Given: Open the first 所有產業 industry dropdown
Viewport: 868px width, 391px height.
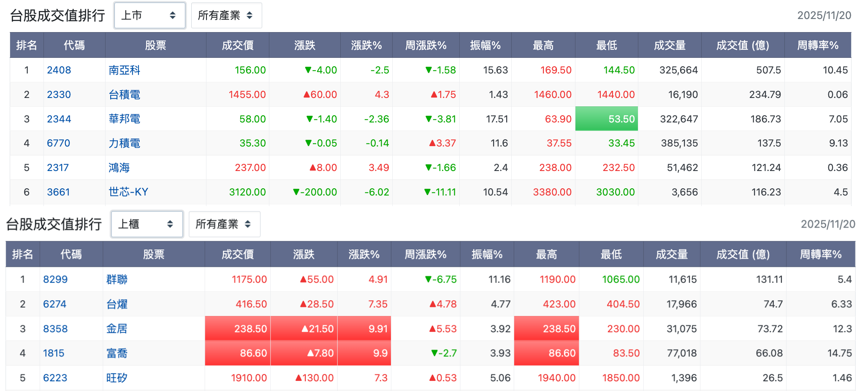Looking at the screenshot, I should click(226, 16).
